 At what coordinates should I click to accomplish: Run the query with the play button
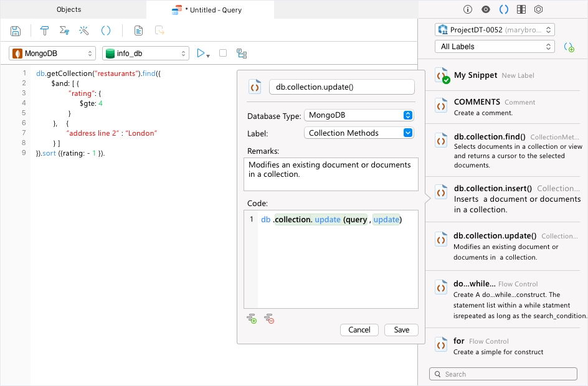(x=201, y=53)
